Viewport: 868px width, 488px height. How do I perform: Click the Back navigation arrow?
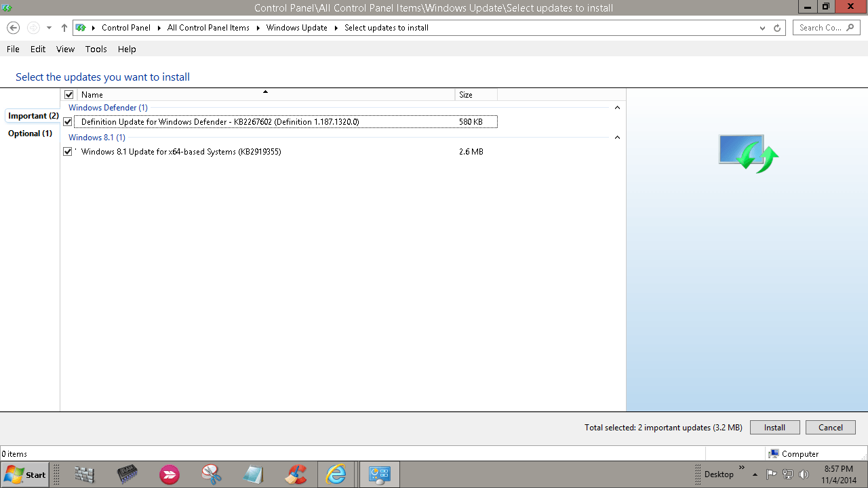click(x=13, y=28)
